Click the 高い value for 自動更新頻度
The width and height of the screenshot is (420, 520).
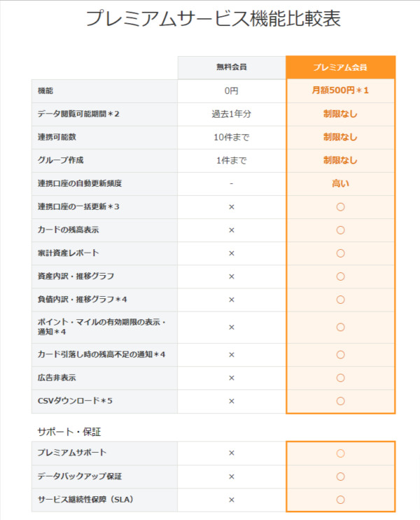[340, 183]
